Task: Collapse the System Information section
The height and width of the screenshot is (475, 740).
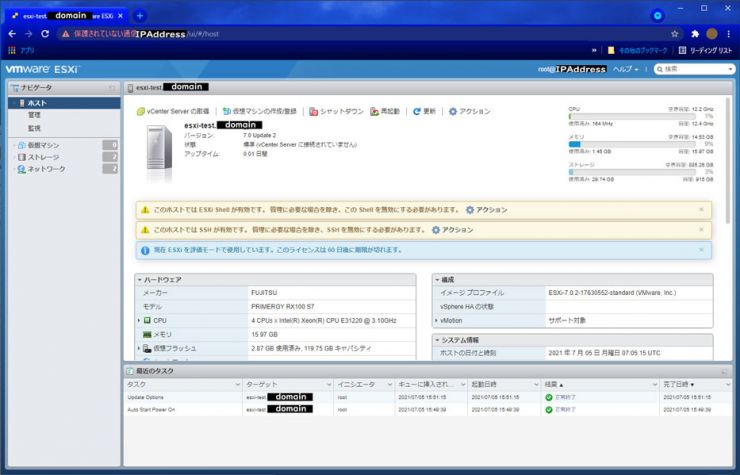Action: point(437,340)
